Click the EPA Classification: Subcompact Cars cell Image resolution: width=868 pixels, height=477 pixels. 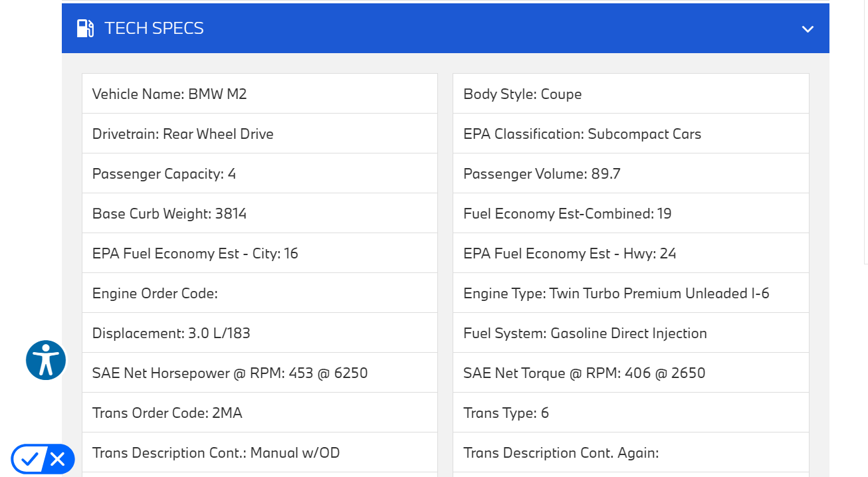pyautogui.click(x=630, y=134)
